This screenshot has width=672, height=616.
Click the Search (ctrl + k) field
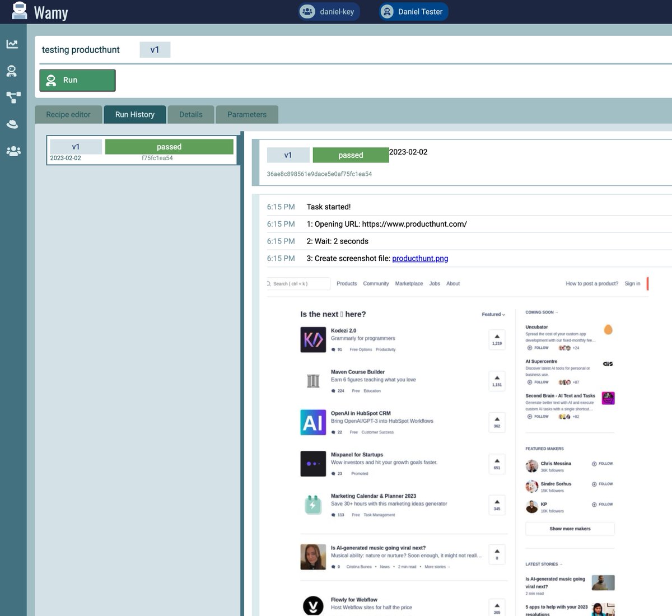[x=298, y=283]
